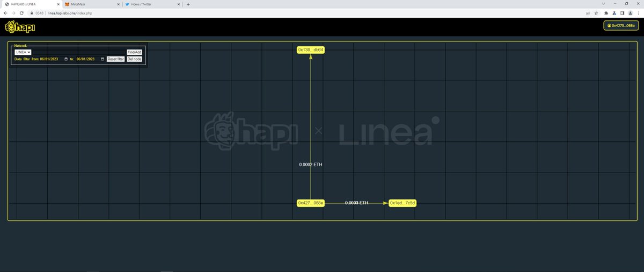Open the LINEA network dropdown

pyautogui.click(x=23, y=52)
